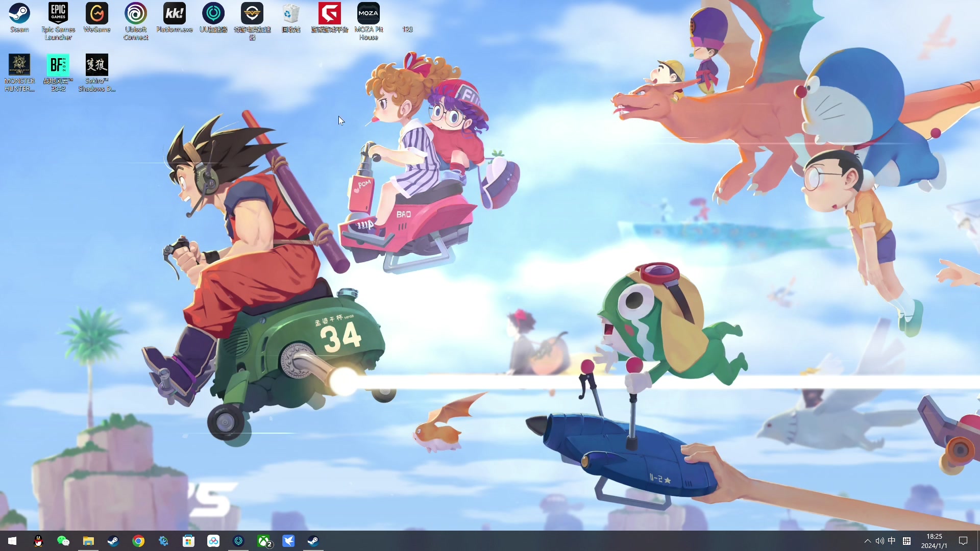Toggle the 中 Chinese input mode indicator
The image size is (980, 551).
892,541
